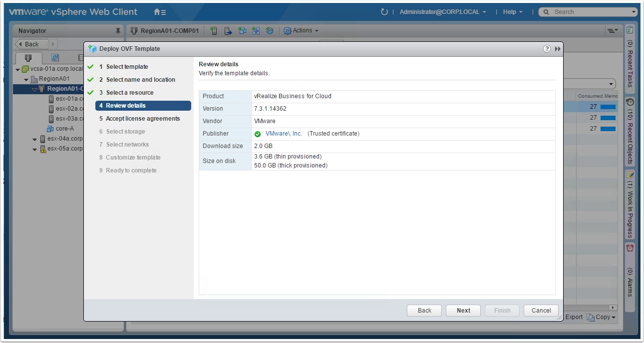Open the wizard help icon
The height and width of the screenshot is (343, 644).
click(x=547, y=49)
